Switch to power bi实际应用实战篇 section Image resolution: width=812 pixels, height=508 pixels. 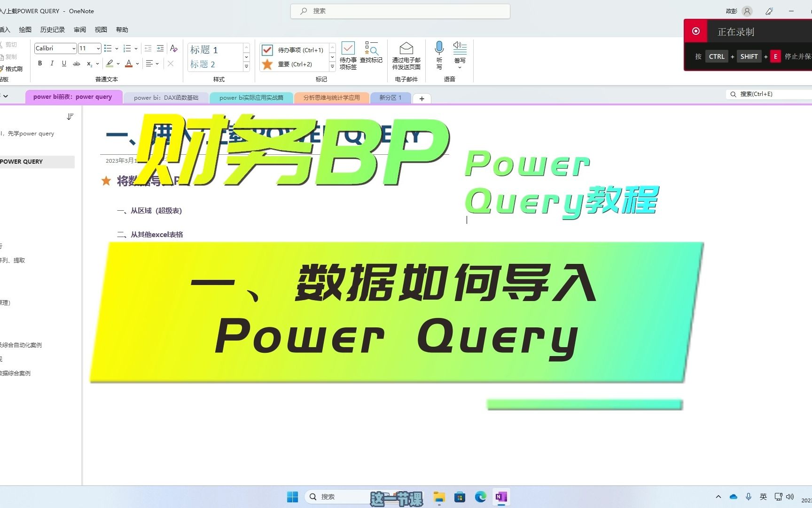251,98
